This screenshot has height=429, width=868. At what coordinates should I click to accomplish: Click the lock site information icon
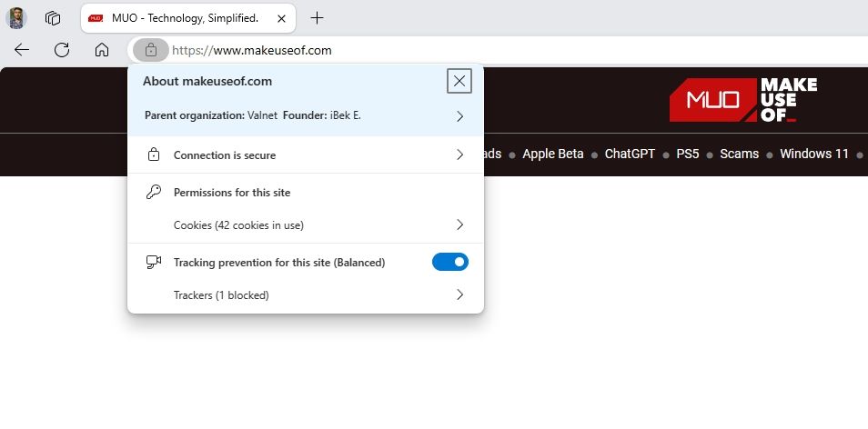point(151,50)
